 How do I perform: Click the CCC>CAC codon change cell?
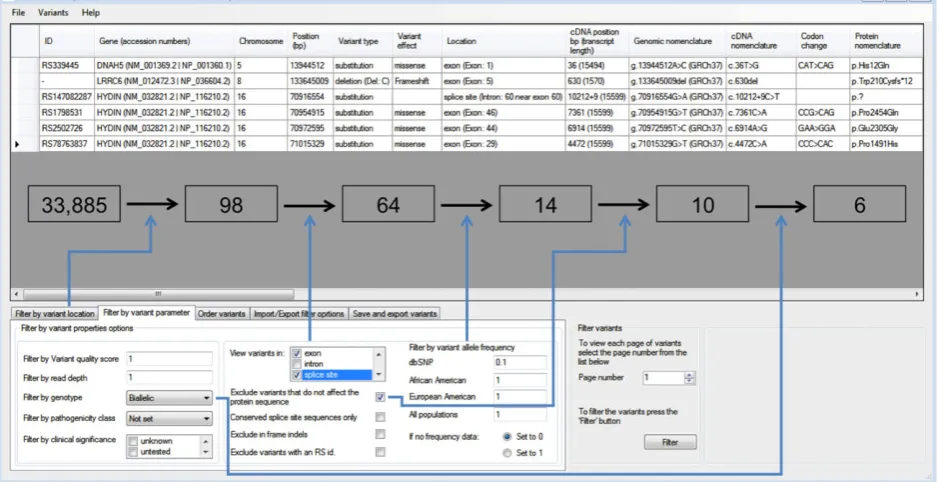(823, 144)
